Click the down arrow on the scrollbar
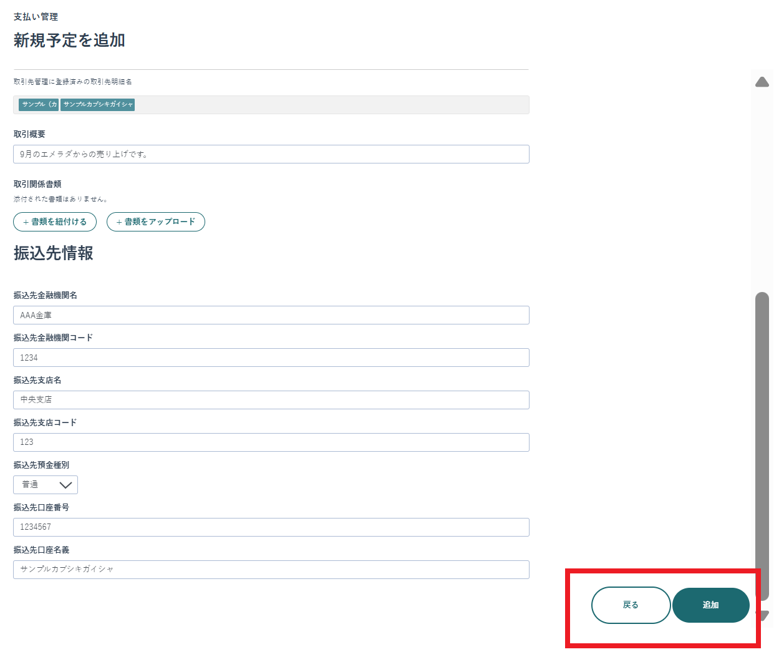The width and height of the screenshot is (784, 672). 763,615
